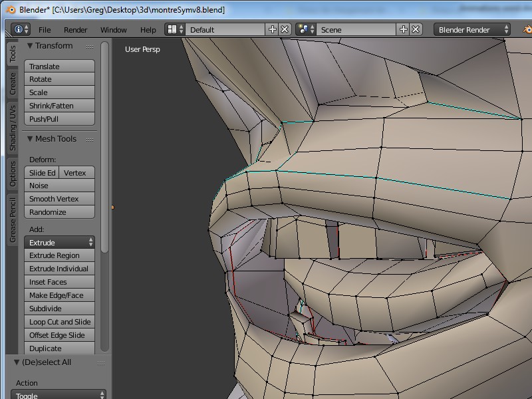Click the tool shelf vertical scrollbar
This screenshot has height=399, width=532.
[104, 147]
